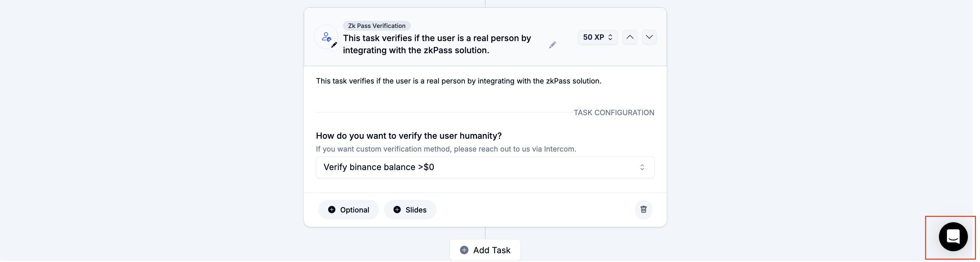Screen dimensions: 980x262
Task: Click the TASK CONFIGURATION section label
Action: coord(614,113)
